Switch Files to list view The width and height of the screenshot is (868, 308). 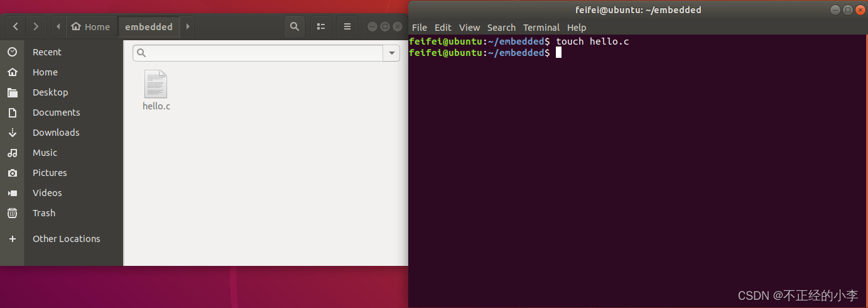pos(321,26)
